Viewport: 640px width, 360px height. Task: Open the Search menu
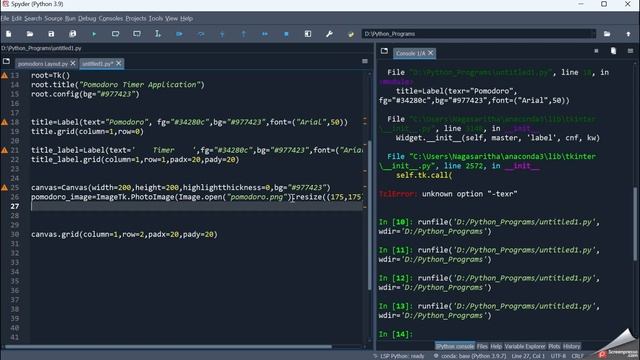point(33,18)
